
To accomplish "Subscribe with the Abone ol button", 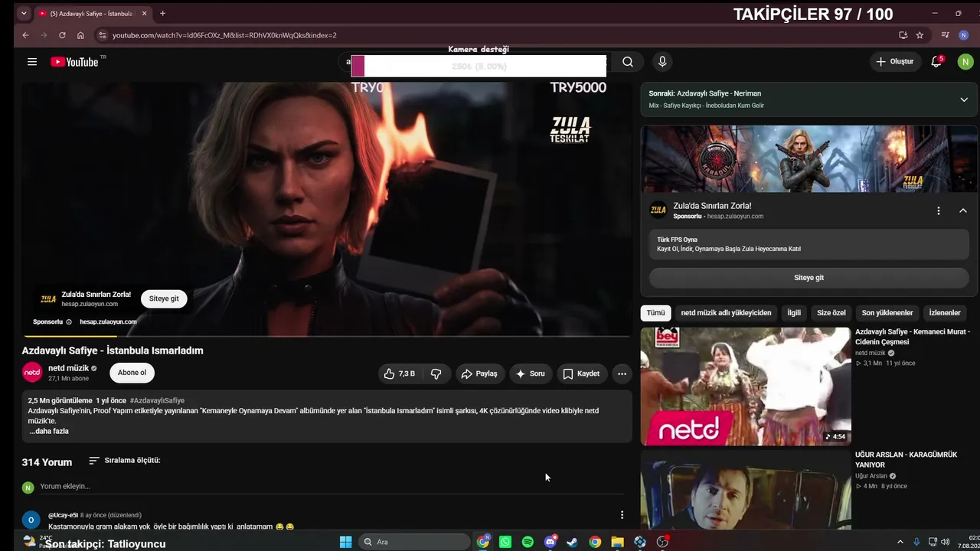I will coord(132,373).
